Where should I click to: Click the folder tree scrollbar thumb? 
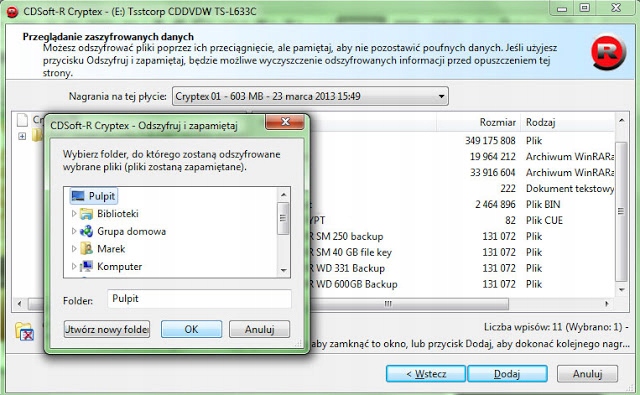point(283,218)
